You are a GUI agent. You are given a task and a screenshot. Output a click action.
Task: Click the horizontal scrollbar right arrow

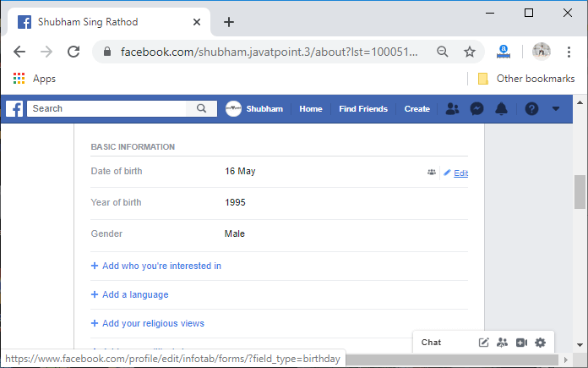(566, 360)
